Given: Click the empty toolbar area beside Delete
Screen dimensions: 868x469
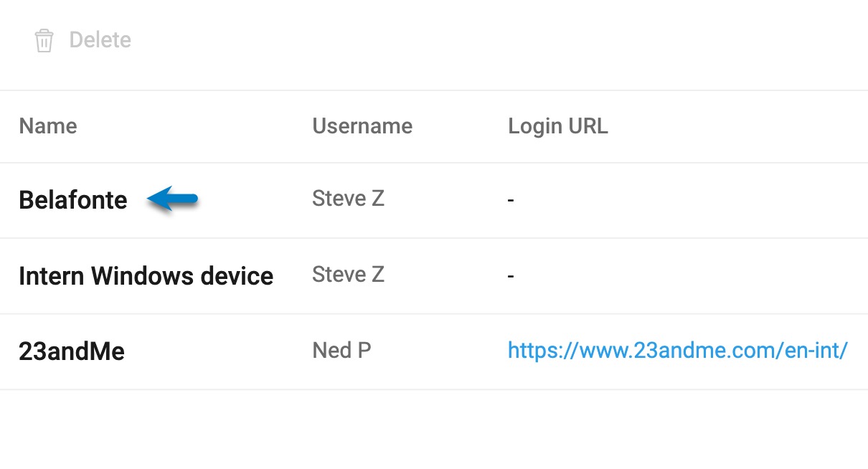Looking at the screenshot, I should coord(502,40).
